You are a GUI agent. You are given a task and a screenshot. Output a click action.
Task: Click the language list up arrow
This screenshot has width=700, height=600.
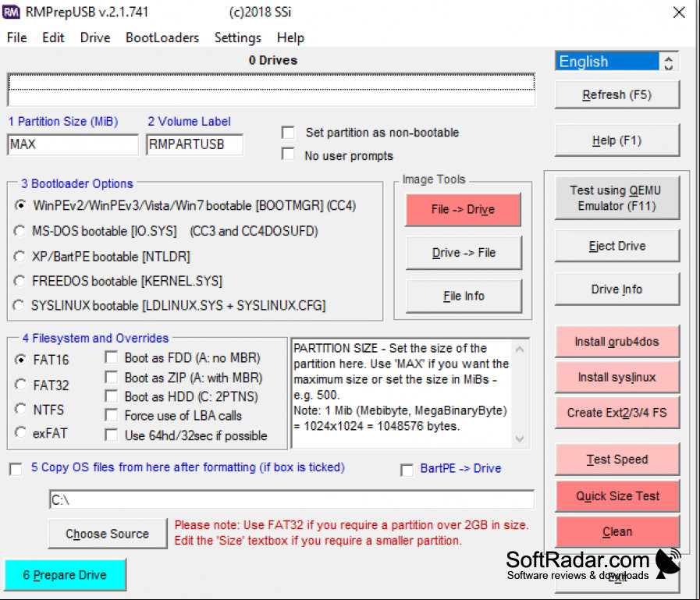(x=668, y=58)
